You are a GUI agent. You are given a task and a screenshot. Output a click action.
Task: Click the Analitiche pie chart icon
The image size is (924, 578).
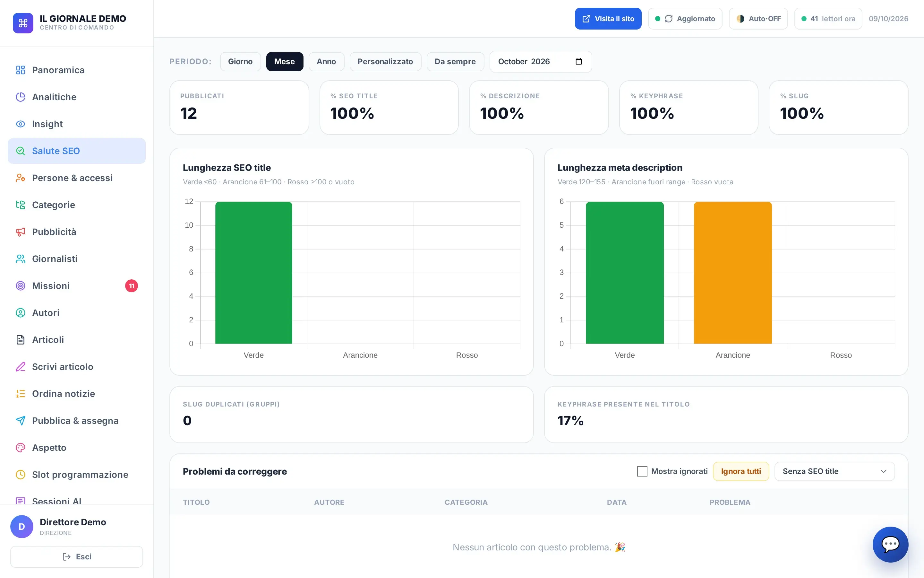pyautogui.click(x=21, y=97)
